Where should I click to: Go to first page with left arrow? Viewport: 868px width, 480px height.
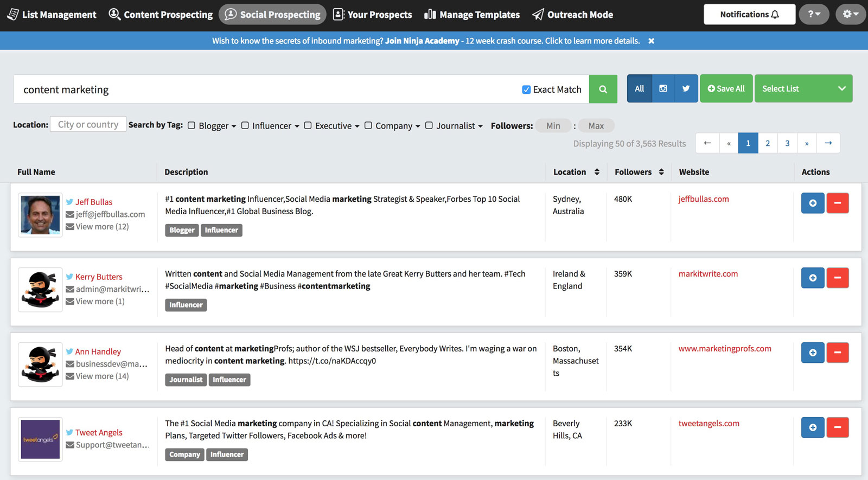coord(707,143)
